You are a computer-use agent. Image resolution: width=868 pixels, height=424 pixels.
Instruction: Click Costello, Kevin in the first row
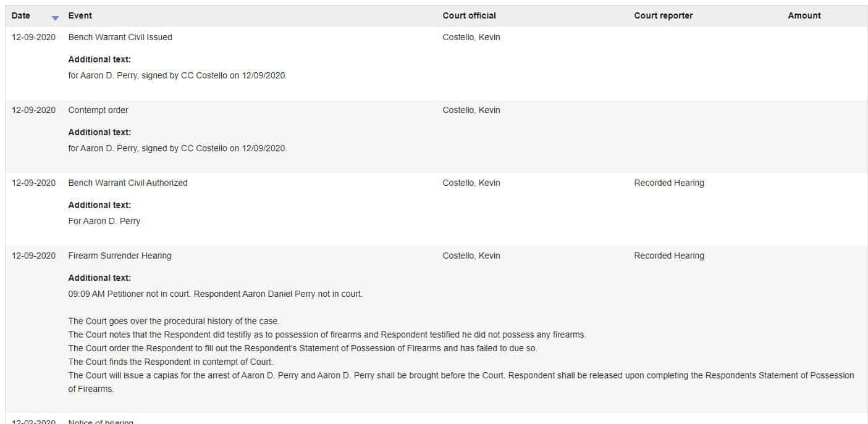(471, 37)
